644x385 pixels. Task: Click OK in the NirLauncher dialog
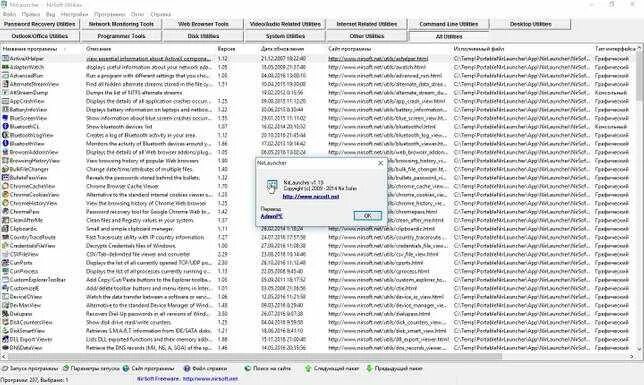(x=368, y=216)
